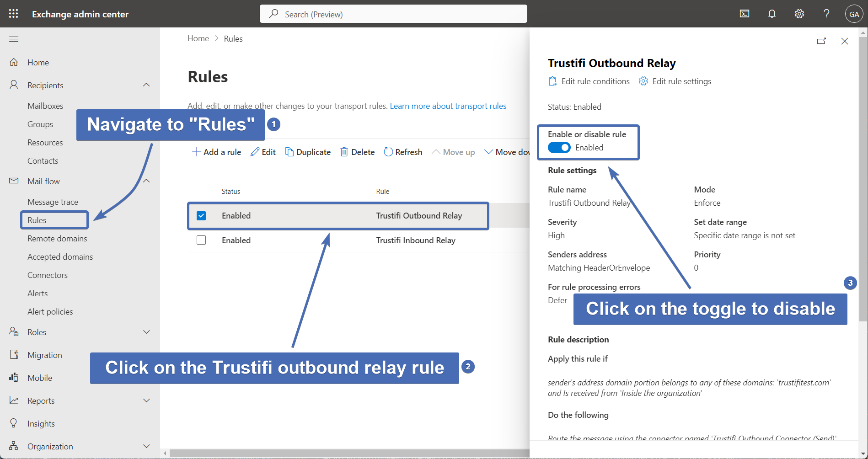Image resolution: width=868 pixels, height=459 pixels.
Task: Collapse the Mail flow section chevron
Action: pyautogui.click(x=146, y=181)
